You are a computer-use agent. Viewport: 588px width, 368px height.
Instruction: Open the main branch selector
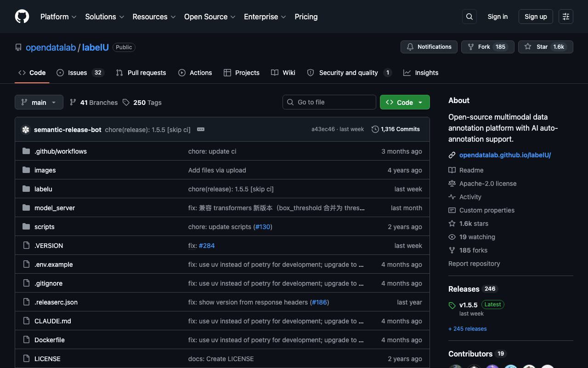39,102
